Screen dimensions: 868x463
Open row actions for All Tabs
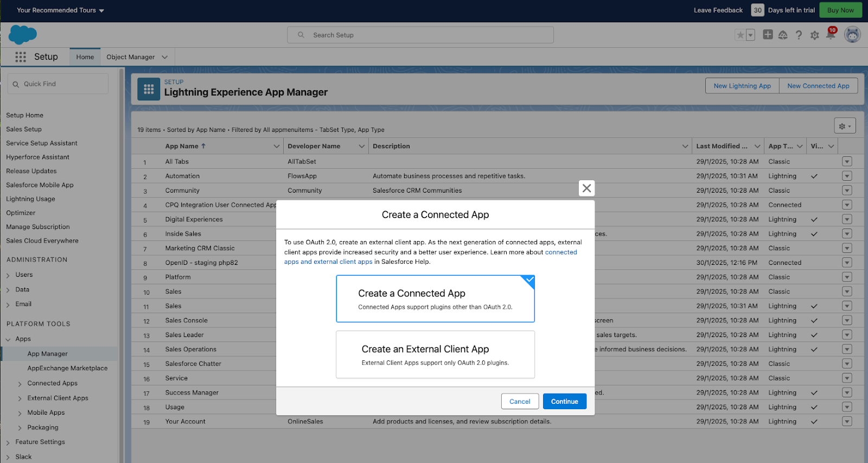pyautogui.click(x=847, y=162)
